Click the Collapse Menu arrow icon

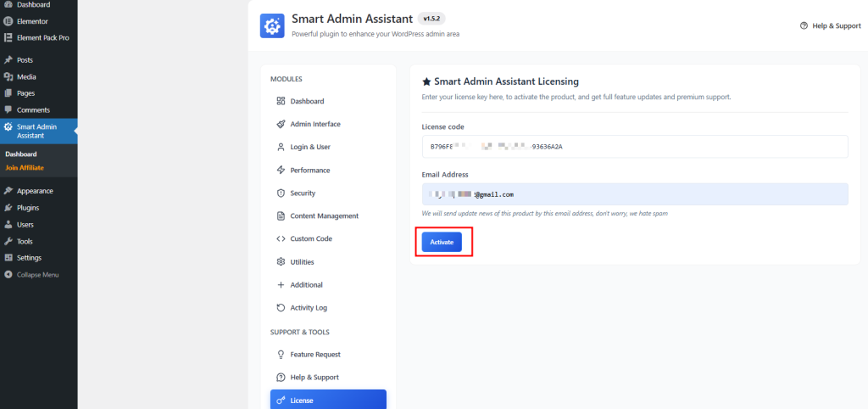8,274
